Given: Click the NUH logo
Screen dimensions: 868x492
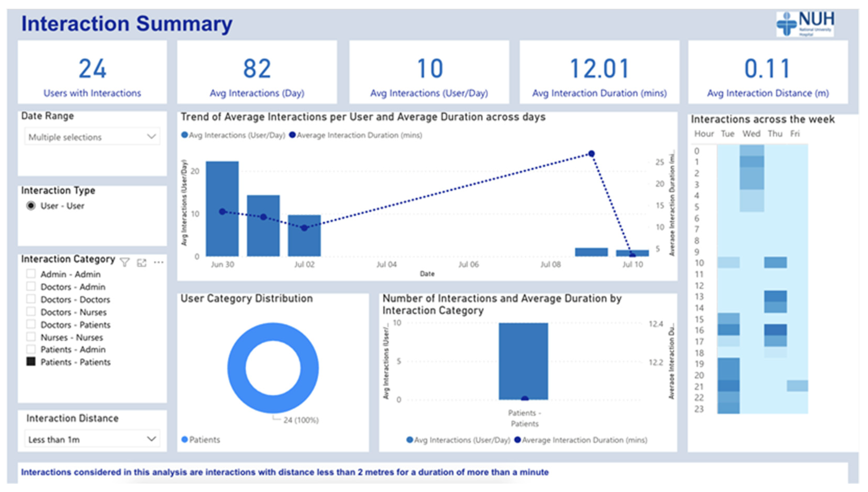Looking at the screenshot, I should [805, 24].
